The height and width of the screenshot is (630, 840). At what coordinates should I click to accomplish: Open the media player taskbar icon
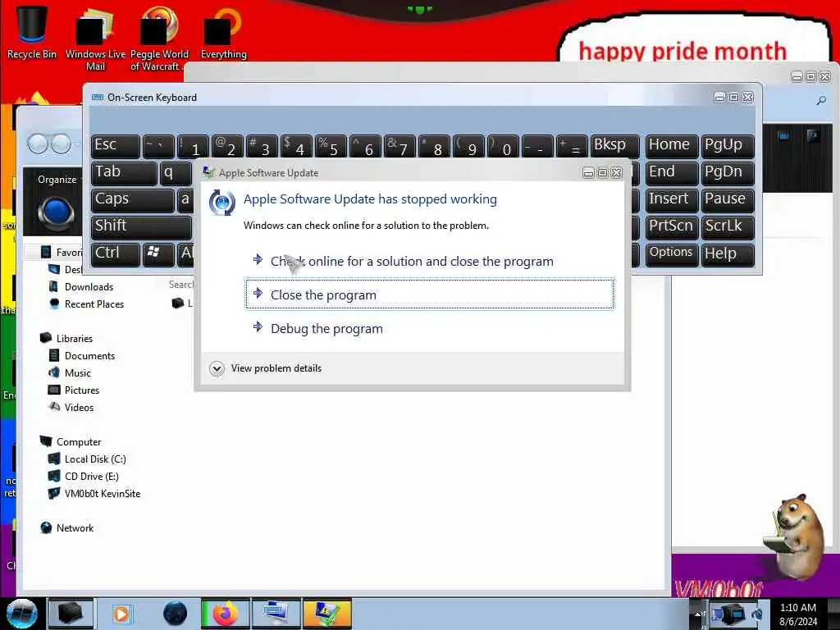click(x=121, y=614)
